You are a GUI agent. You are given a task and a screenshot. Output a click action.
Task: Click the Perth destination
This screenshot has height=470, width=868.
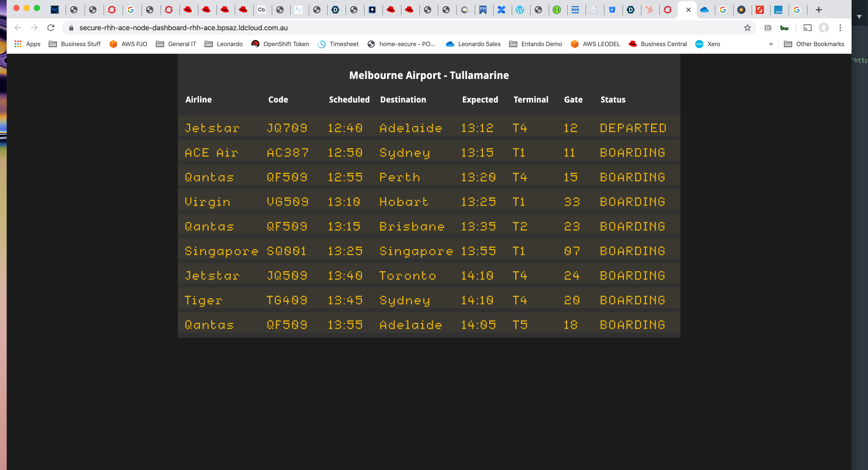pyautogui.click(x=400, y=177)
